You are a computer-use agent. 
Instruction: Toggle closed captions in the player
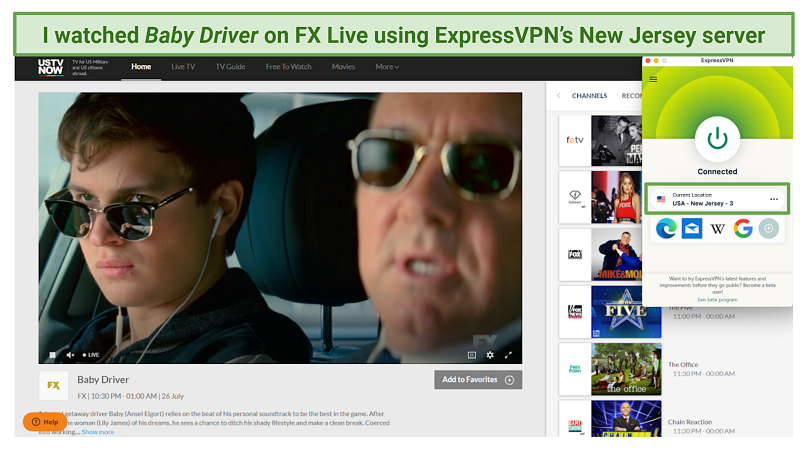472,355
